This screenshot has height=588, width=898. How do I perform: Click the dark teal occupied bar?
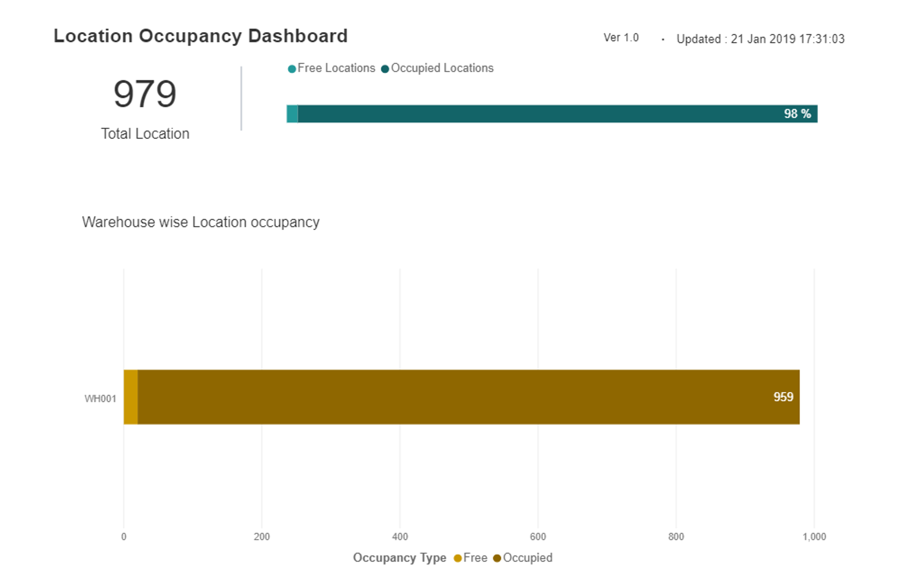click(x=528, y=114)
